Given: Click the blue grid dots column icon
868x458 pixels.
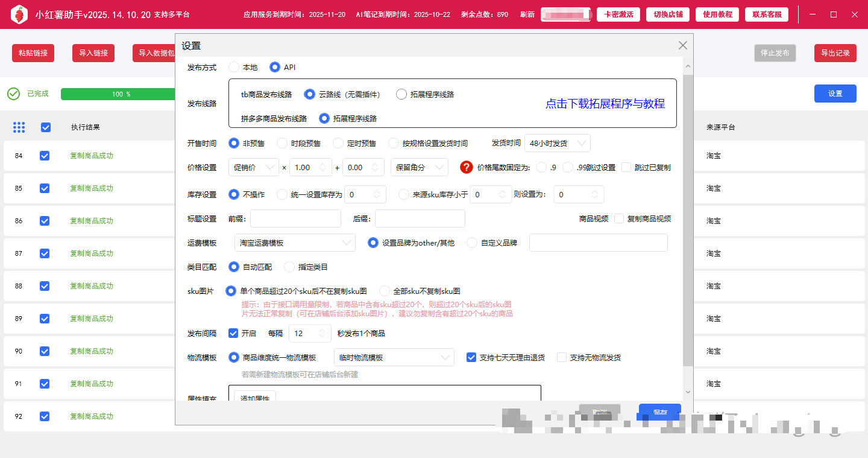Looking at the screenshot, I should 19,127.
